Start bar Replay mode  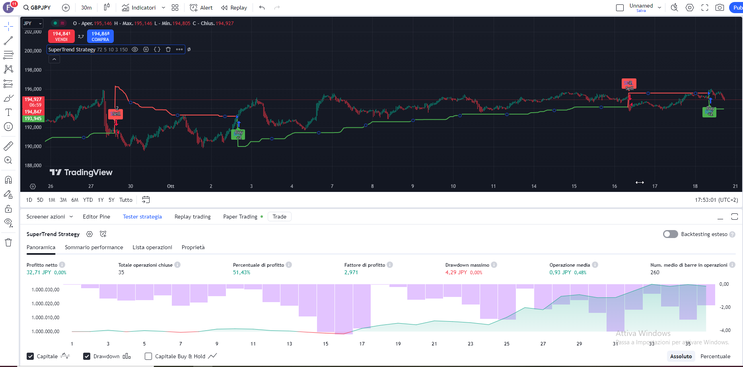[234, 8]
